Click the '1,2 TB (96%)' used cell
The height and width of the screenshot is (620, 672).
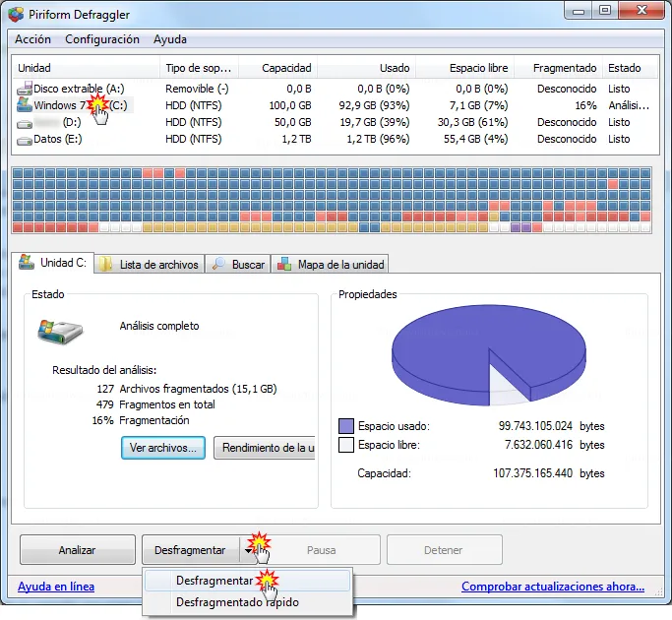378,139
